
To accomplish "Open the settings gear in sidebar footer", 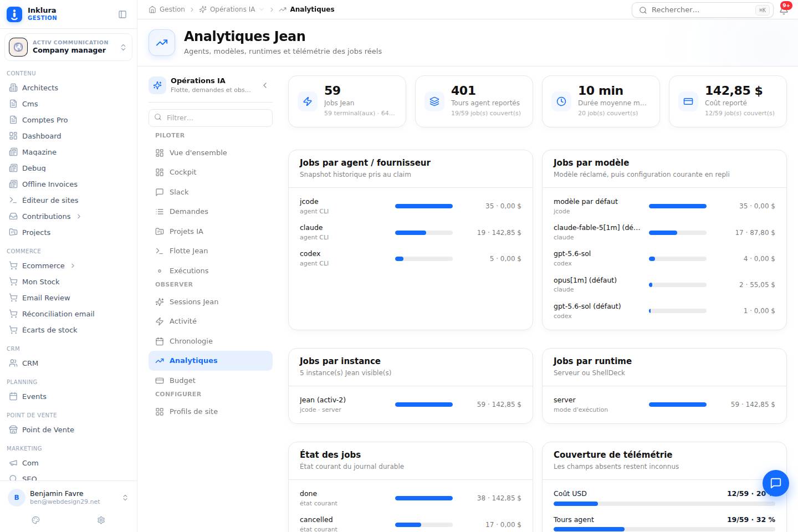I will [101, 520].
